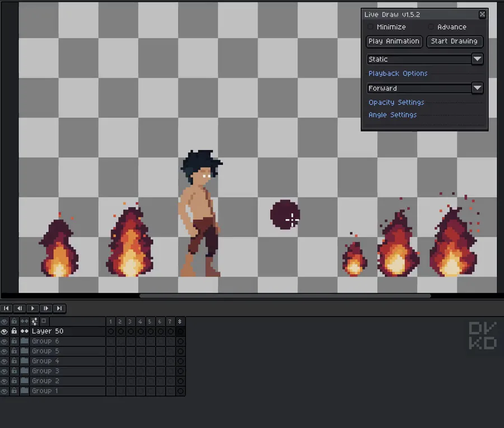This screenshot has height=428, width=504.
Task: Select the Group 2 layer name
Action: pos(45,381)
